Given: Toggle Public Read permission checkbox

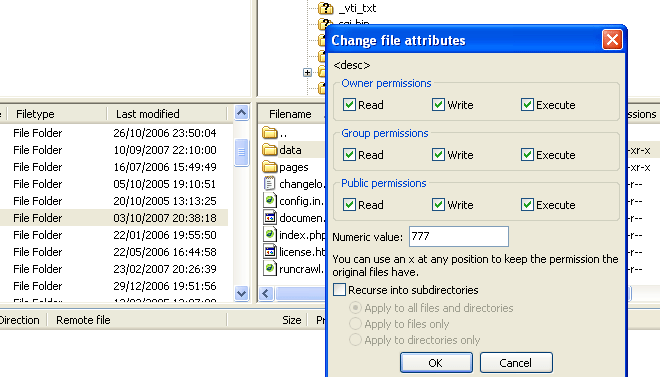Looking at the screenshot, I should [349, 204].
